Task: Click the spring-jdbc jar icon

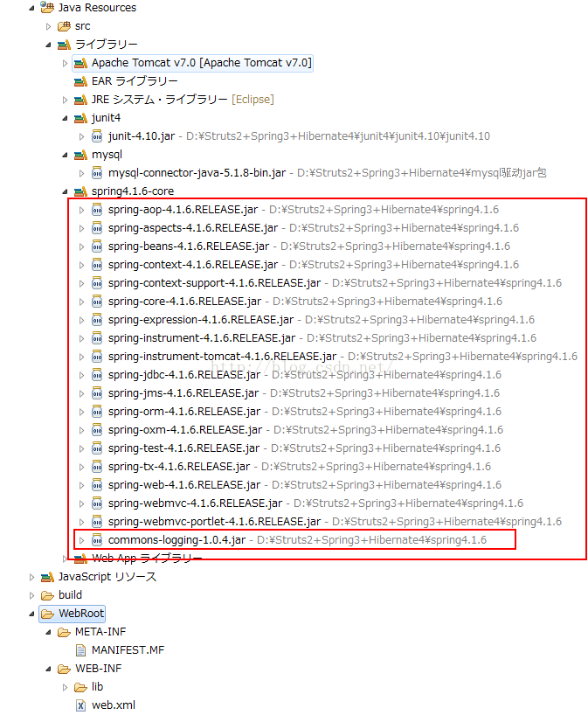Action: click(97, 375)
